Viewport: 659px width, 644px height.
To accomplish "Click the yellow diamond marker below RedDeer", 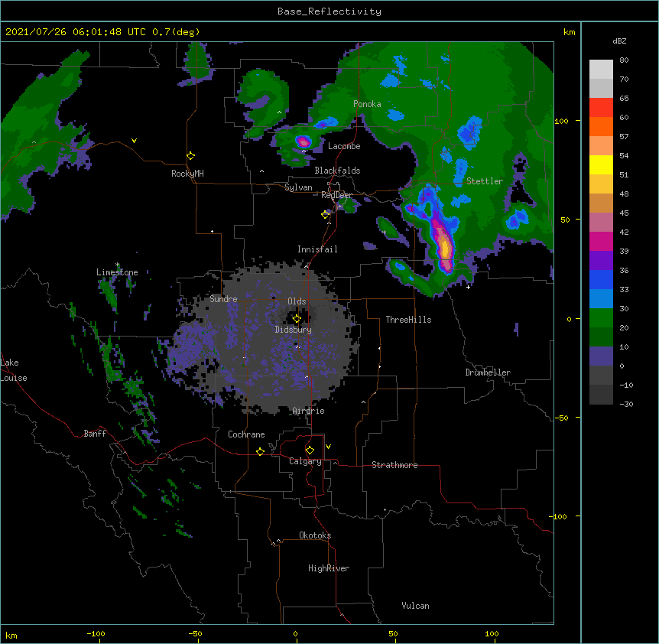I will [x=326, y=215].
